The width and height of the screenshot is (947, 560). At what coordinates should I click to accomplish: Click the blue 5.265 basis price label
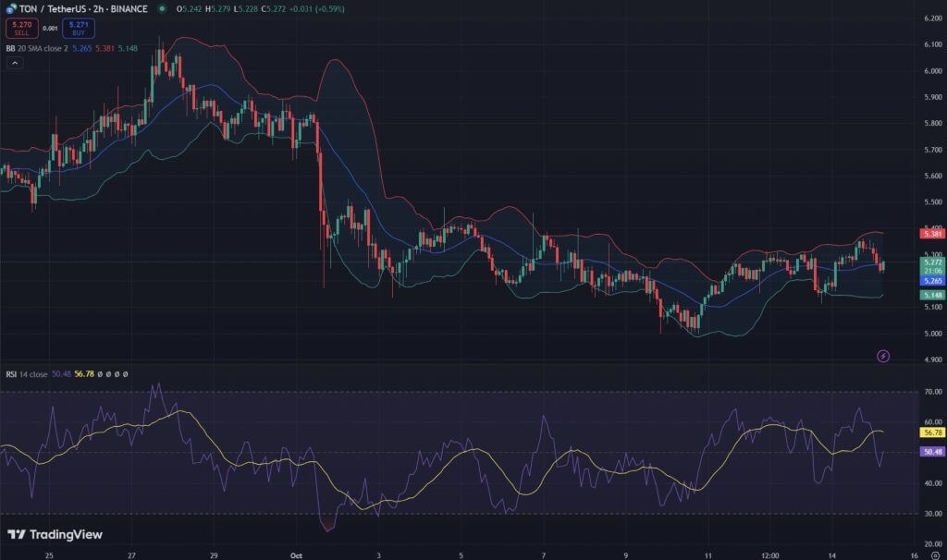tap(931, 280)
